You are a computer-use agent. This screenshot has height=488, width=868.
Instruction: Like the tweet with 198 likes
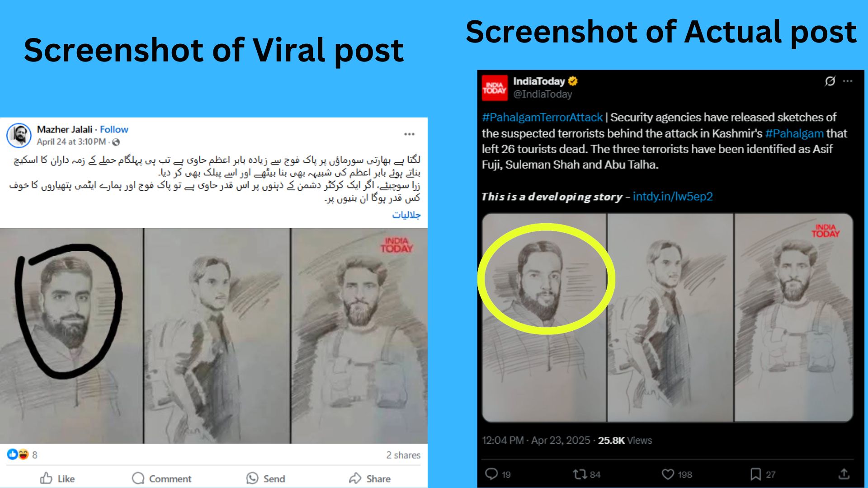pos(677,474)
